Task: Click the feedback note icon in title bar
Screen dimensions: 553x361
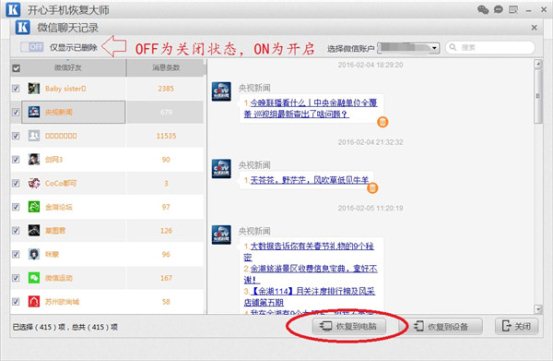Action: 513,10
